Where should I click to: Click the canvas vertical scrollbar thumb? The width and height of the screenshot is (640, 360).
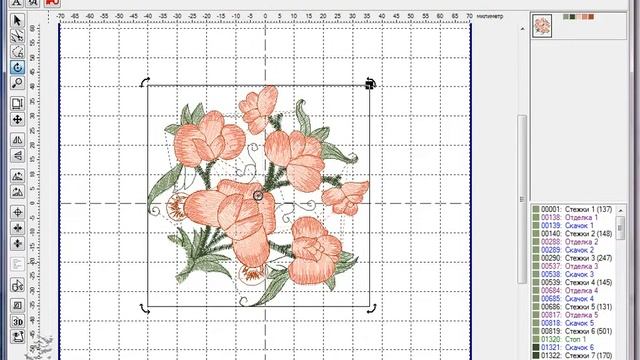522,199
